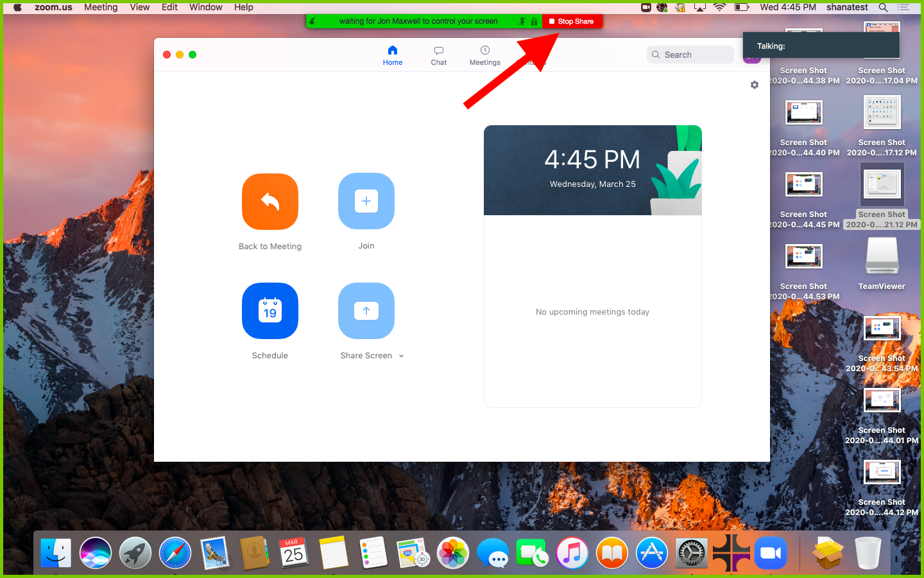
Task: Open the Window menu
Action: (x=206, y=7)
